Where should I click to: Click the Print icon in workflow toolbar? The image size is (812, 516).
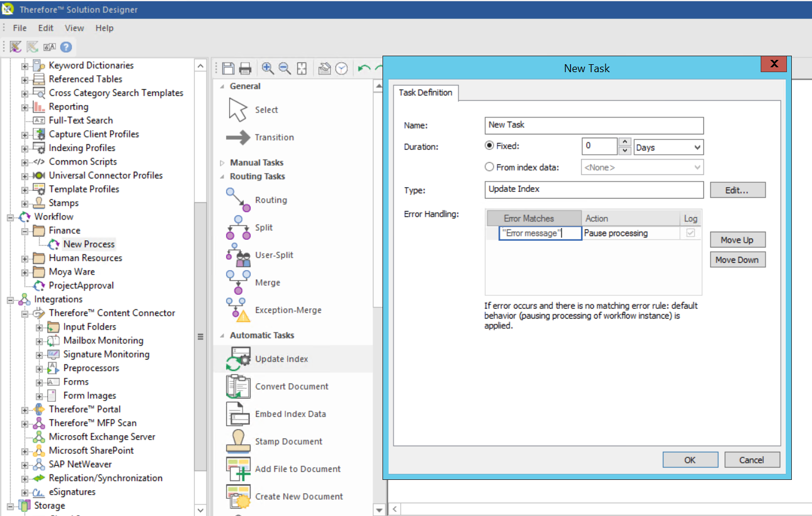point(245,68)
